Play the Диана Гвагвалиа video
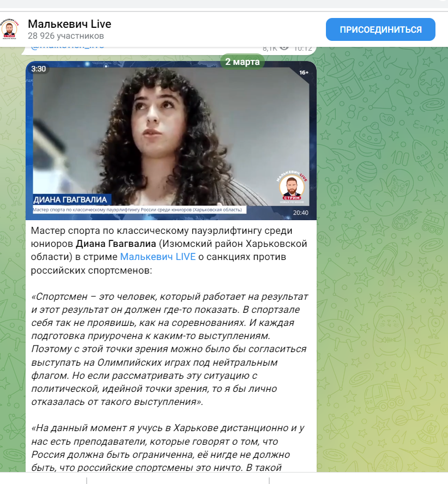This screenshot has width=448, height=484. [171, 141]
